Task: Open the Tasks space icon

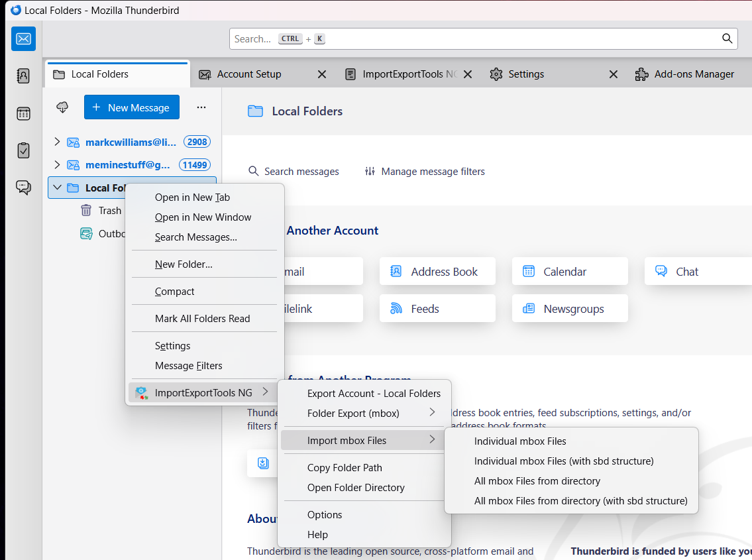Action: point(23,150)
